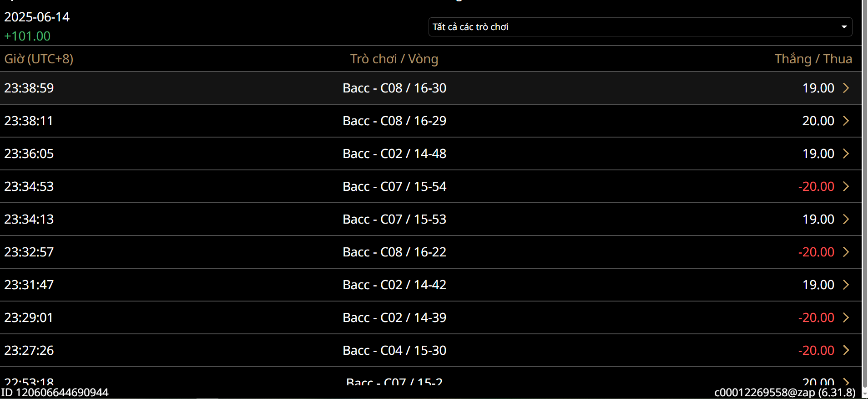The width and height of the screenshot is (868, 399).
Task: Click the +101.00 daily total
Action: click(27, 36)
